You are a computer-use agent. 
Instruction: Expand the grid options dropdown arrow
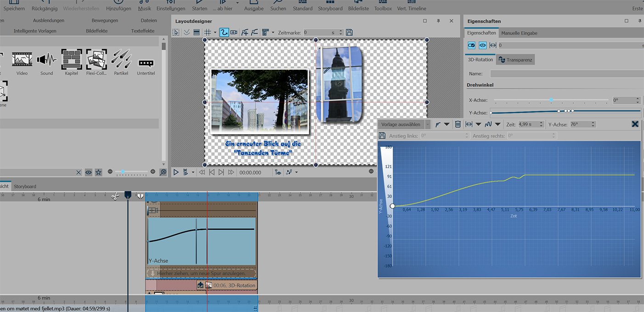(x=215, y=33)
